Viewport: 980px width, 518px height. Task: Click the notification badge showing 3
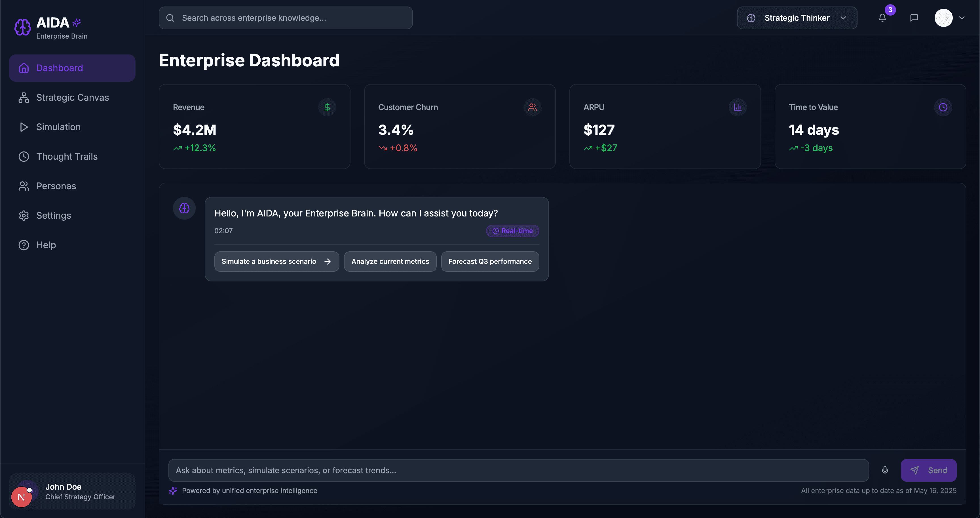890,10
